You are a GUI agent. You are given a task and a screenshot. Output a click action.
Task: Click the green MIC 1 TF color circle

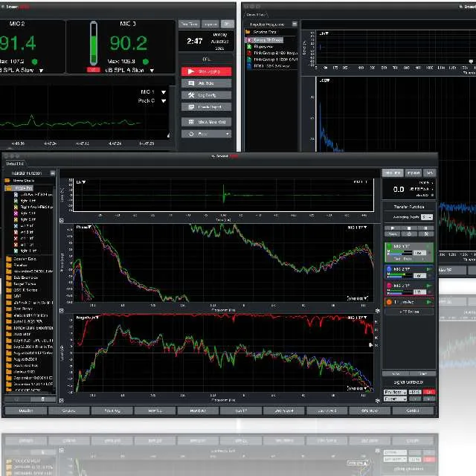pos(389,246)
